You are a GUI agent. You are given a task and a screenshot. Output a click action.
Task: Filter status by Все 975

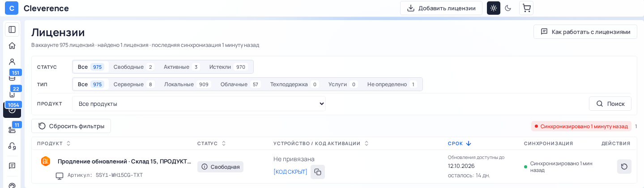(91, 67)
